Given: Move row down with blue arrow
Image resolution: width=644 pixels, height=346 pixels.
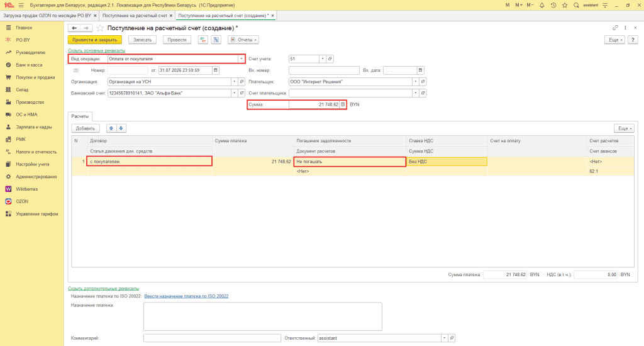Looking at the screenshot, I should (x=121, y=128).
